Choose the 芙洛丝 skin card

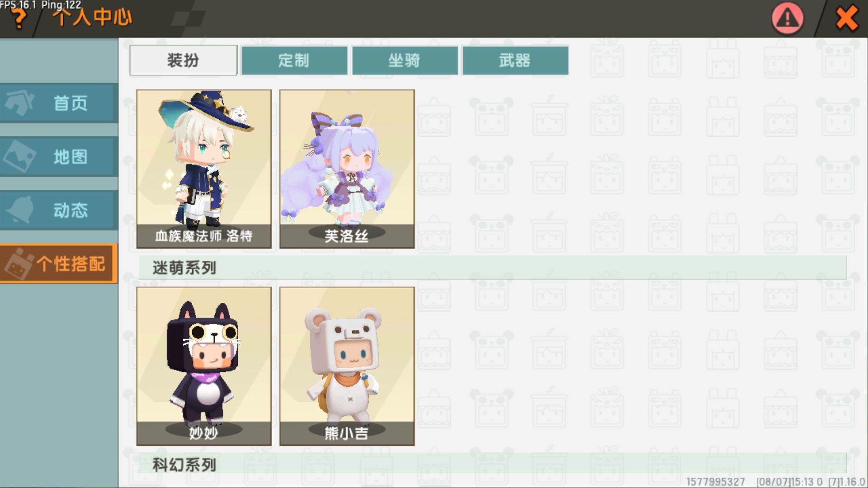(347, 169)
